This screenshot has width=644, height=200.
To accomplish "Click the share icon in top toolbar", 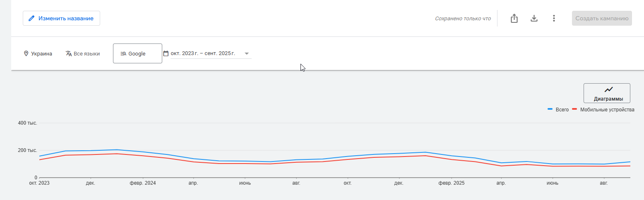I will 514,18.
